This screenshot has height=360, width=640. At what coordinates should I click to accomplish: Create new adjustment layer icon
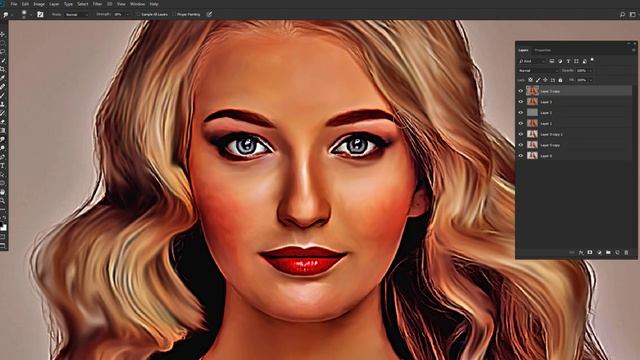pyautogui.click(x=599, y=253)
